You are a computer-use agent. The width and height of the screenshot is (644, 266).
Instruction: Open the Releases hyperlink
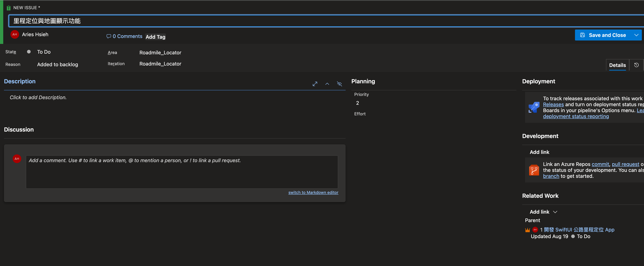click(x=553, y=105)
